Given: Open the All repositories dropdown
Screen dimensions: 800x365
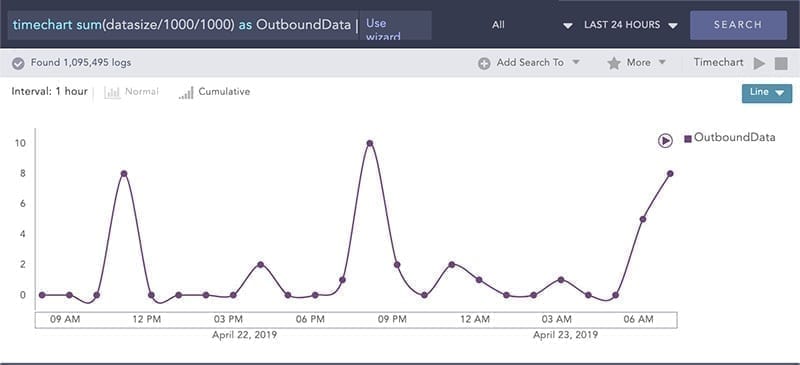Looking at the screenshot, I should coord(533,25).
